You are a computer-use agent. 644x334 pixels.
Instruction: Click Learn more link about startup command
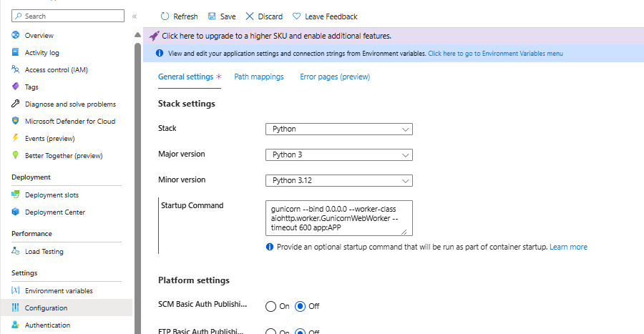point(568,247)
